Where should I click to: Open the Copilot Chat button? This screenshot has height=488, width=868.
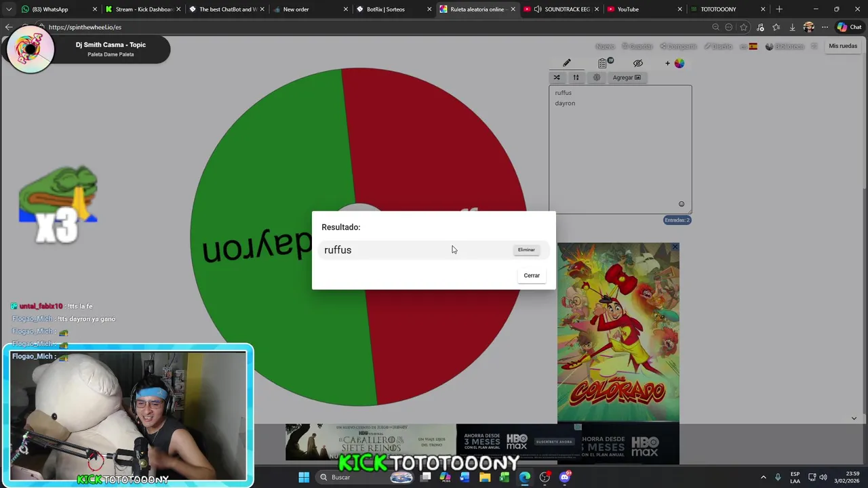tap(850, 27)
